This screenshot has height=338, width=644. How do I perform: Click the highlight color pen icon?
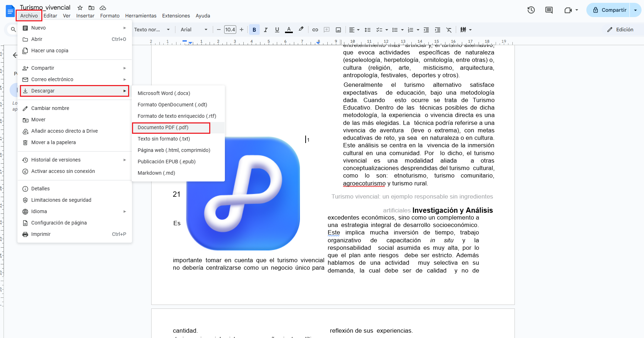point(301,30)
